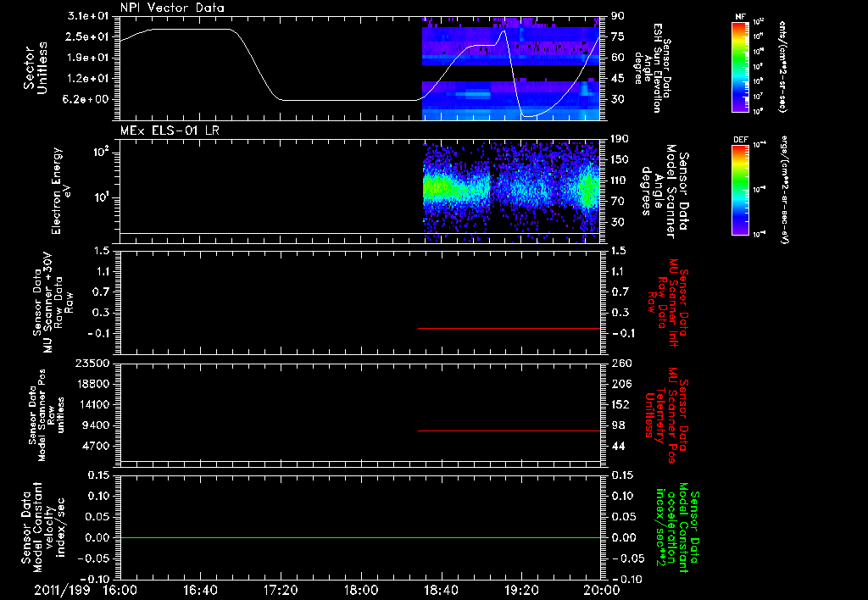868x600 pixels.
Task: Click the red MU Scanner Pos data line
Action: [509, 431]
